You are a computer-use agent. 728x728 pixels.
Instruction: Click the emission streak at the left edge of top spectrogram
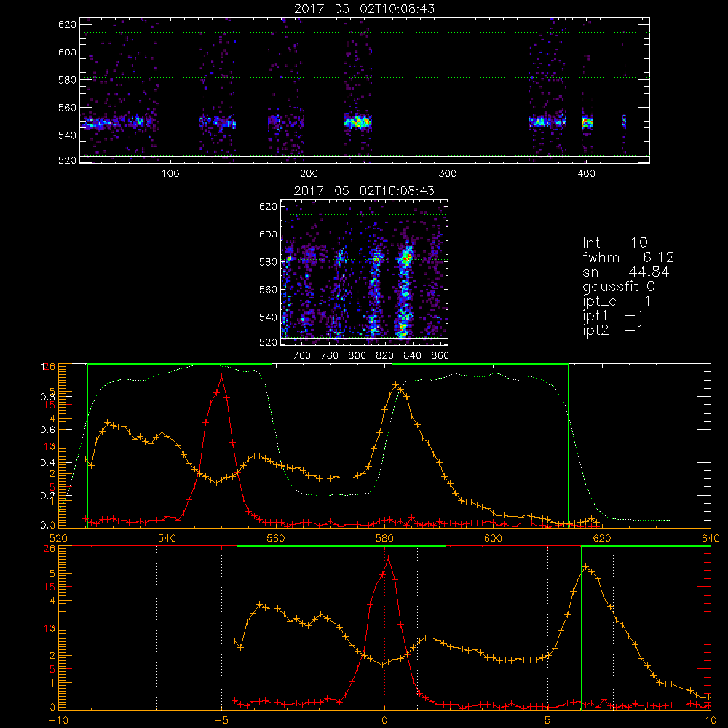click(98, 124)
